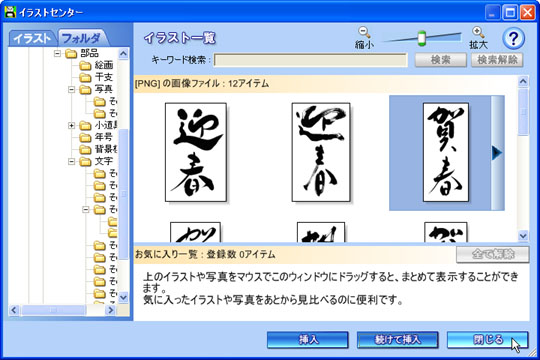Click the 閉じる button
540x360 pixels.
(487, 340)
